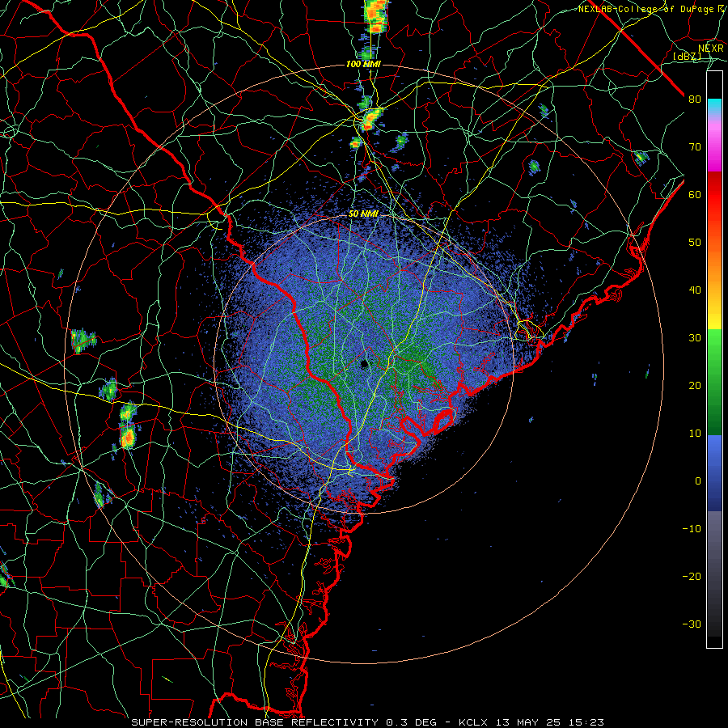Click the black radar site dot at map center
The image size is (728, 728).
pyautogui.click(x=365, y=365)
